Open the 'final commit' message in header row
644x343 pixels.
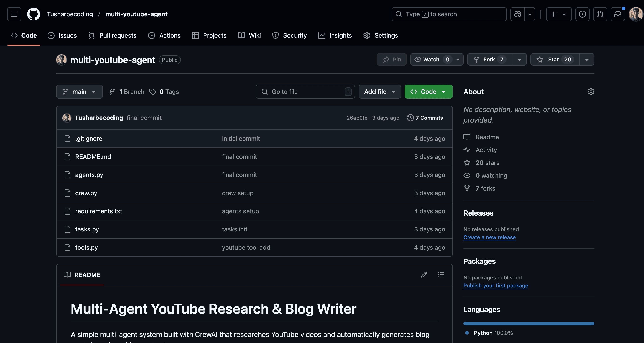pos(144,118)
